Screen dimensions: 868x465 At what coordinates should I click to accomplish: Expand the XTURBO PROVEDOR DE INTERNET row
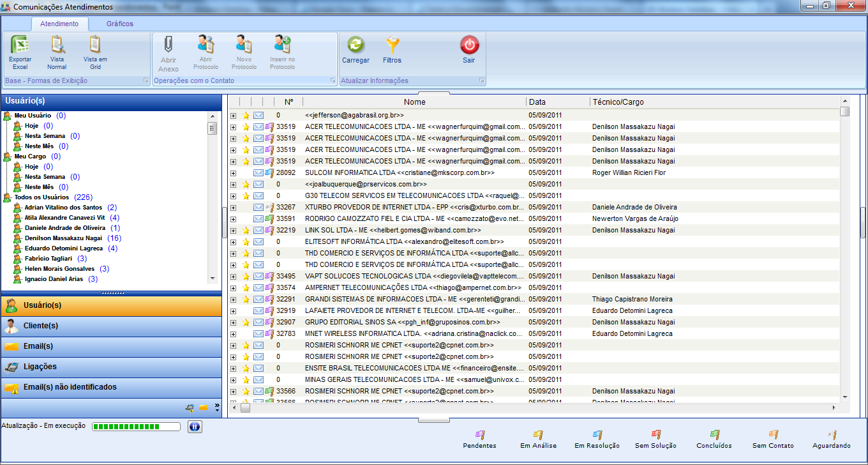pyautogui.click(x=233, y=208)
